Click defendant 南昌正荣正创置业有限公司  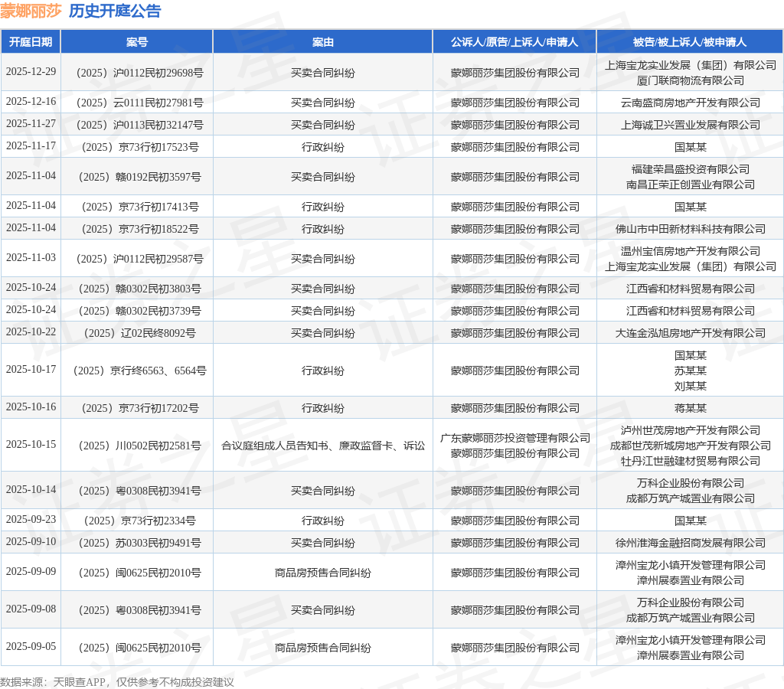pyautogui.click(x=690, y=184)
